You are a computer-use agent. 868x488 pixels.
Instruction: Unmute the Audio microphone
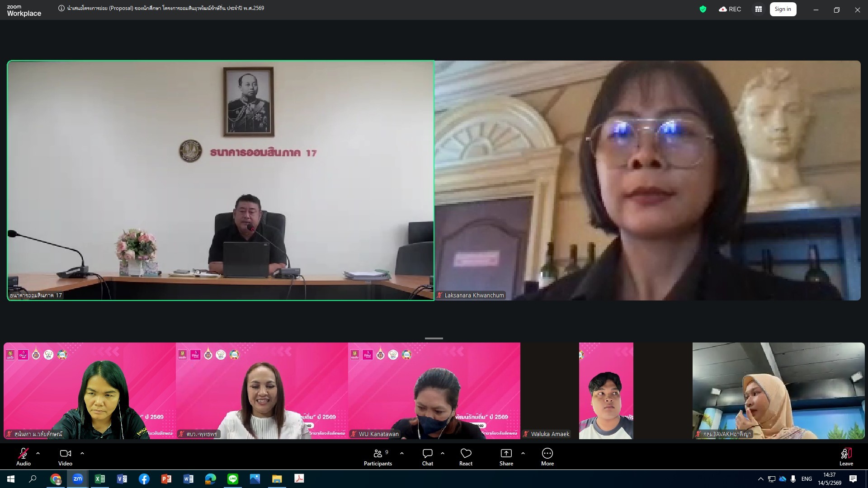pos(23,457)
